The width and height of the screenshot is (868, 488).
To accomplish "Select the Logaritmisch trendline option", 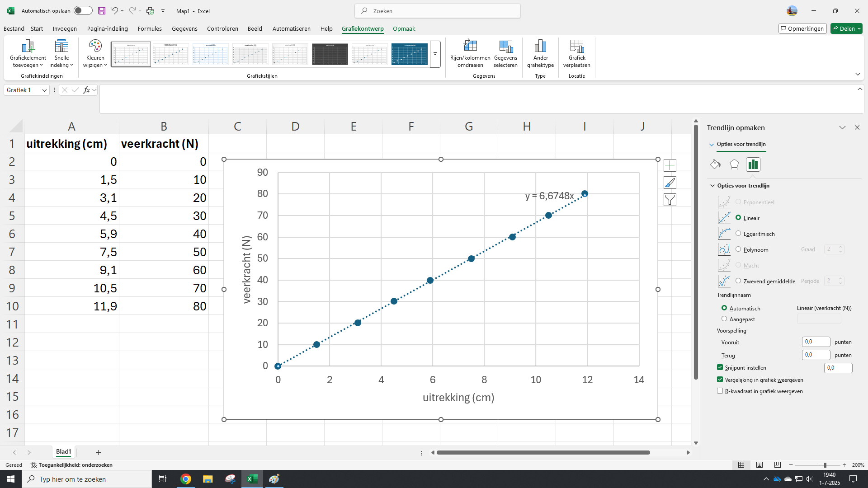I will 738,234.
